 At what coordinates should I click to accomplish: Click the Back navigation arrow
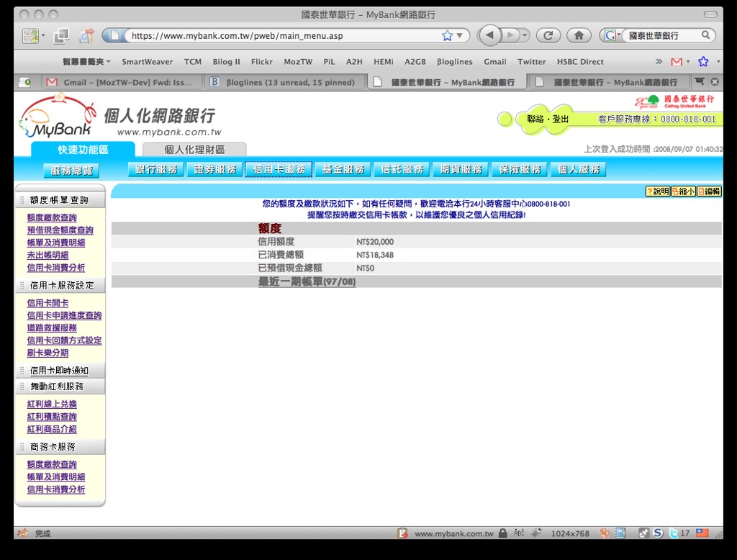pyautogui.click(x=489, y=35)
